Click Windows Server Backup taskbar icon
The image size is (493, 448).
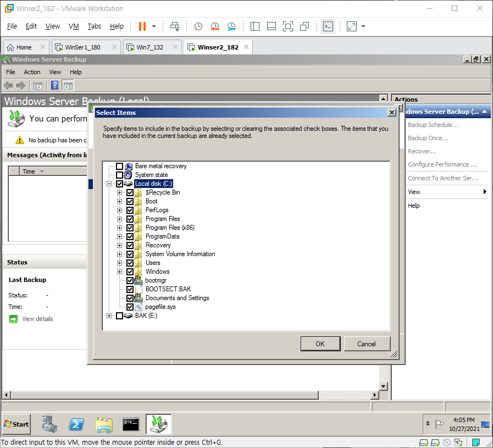tap(158, 424)
